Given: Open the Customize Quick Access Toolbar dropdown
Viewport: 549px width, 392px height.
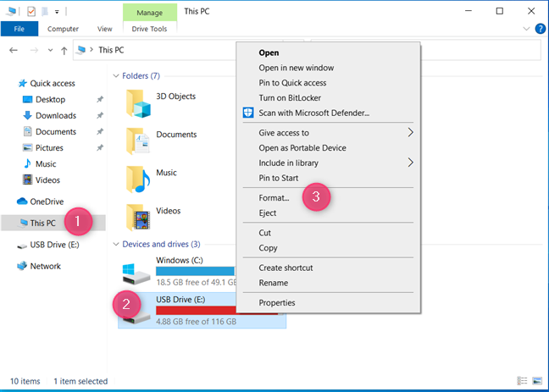Looking at the screenshot, I should pyautogui.click(x=57, y=12).
